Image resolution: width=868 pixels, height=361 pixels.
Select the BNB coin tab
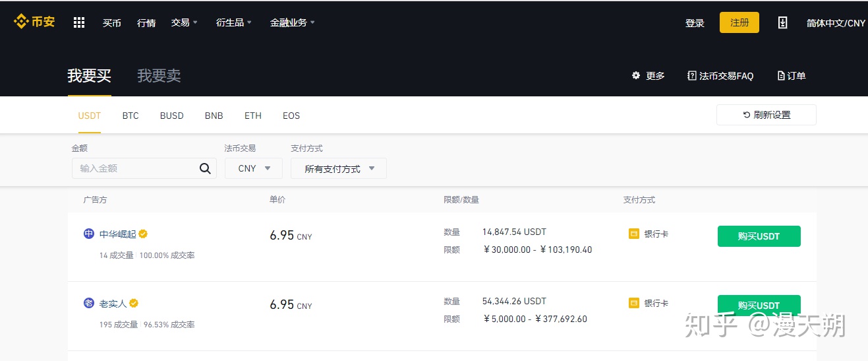click(x=214, y=115)
